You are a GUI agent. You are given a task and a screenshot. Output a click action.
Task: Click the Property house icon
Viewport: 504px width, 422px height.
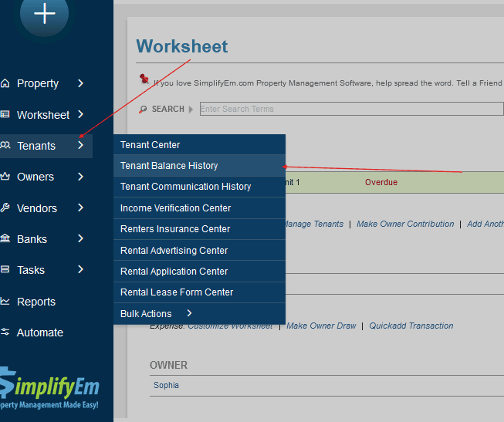coord(5,83)
